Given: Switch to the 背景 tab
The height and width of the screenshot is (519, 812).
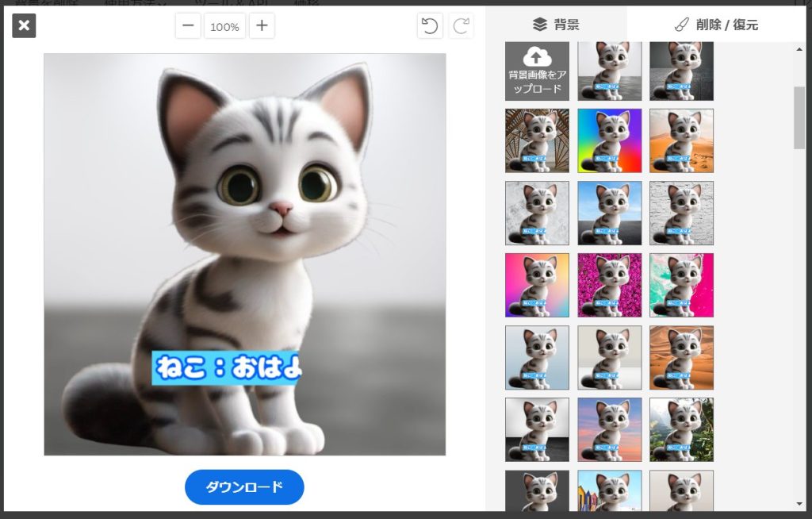Looking at the screenshot, I should [x=556, y=25].
